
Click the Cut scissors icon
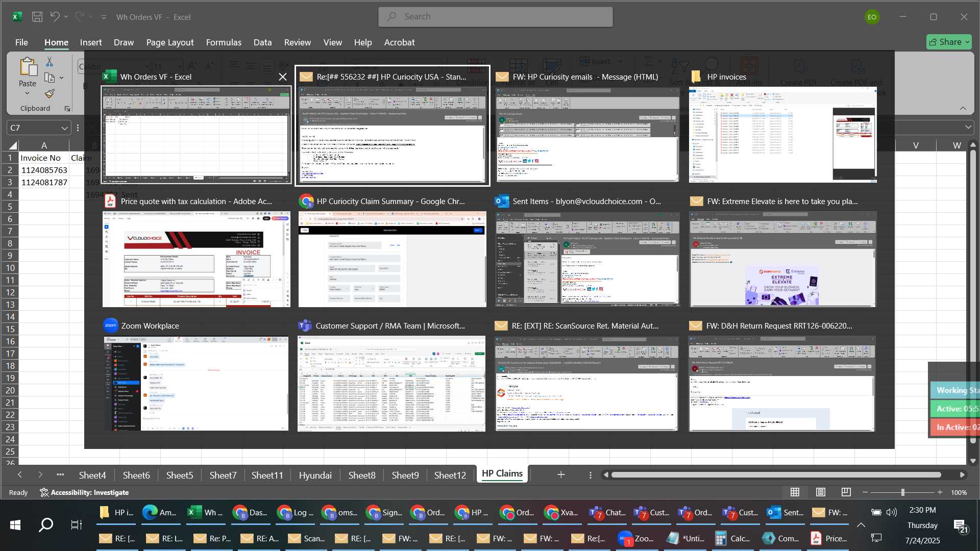[x=50, y=62]
